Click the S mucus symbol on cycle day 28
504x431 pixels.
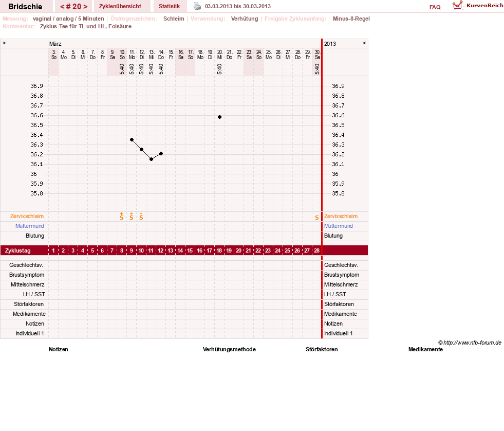coord(317,218)
